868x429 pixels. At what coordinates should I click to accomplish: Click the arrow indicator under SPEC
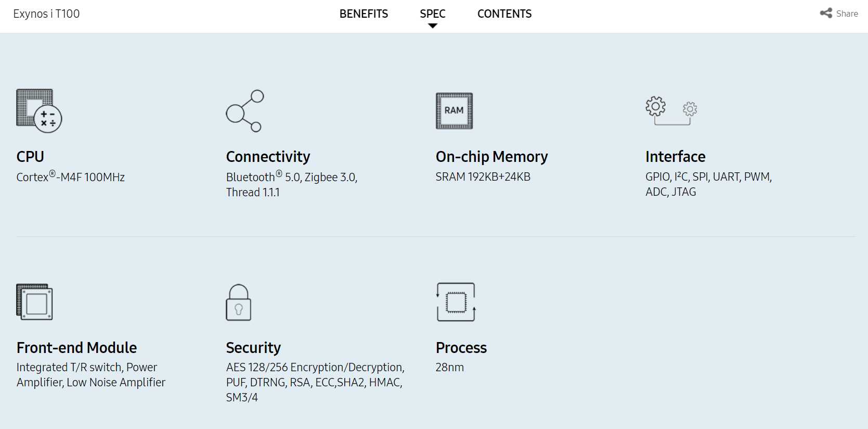click(x=433, y=26)
